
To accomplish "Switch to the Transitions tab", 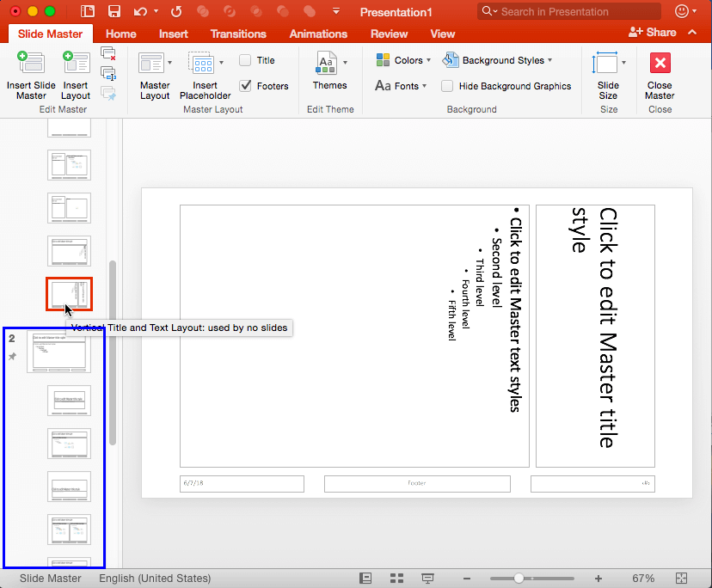I will 238,34.
